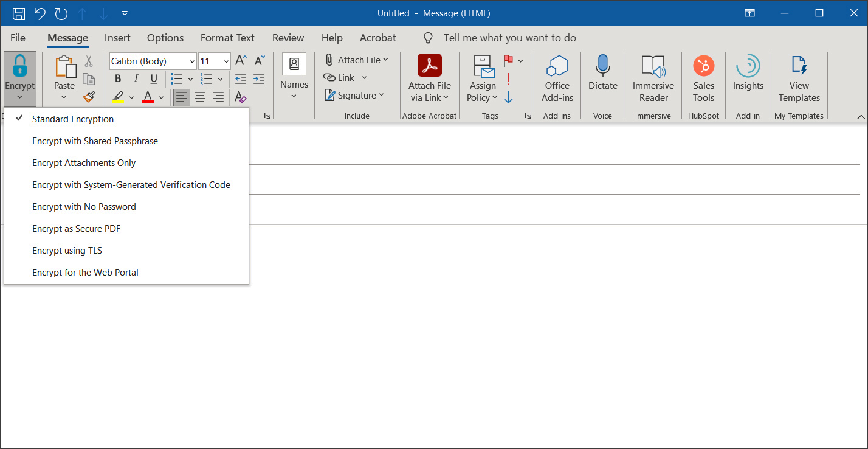Open Office Add-ins

(557, 78)
